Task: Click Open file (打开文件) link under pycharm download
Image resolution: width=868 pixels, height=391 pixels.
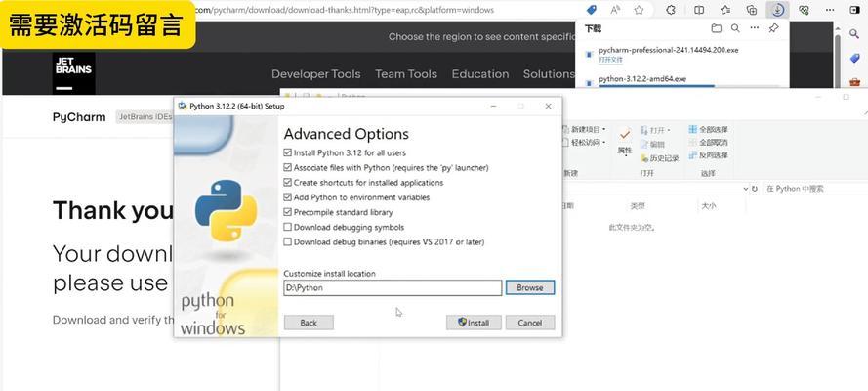Action: [610, 60]
